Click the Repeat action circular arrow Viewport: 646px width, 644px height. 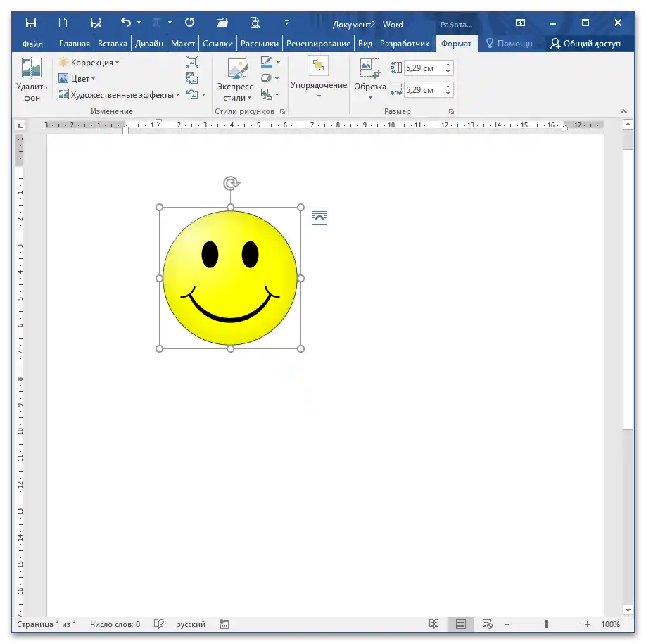pos(189,23)
